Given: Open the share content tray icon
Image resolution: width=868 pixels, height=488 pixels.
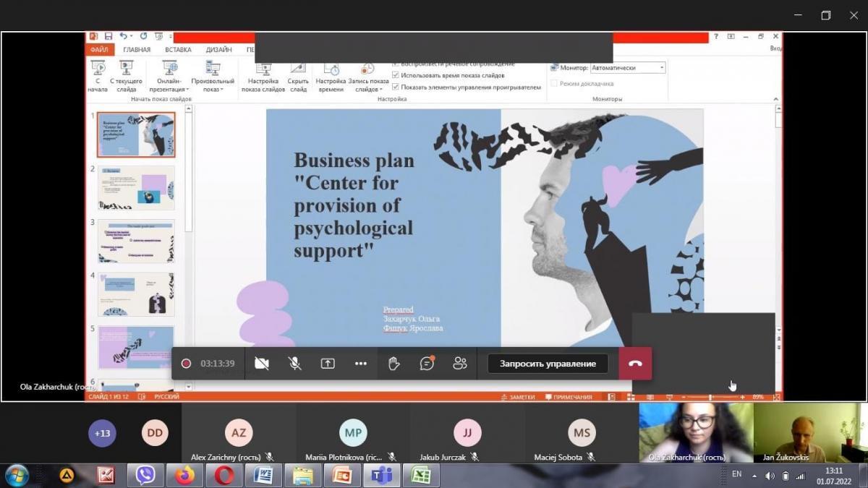Looking at the screenshot, I should 328,364.
